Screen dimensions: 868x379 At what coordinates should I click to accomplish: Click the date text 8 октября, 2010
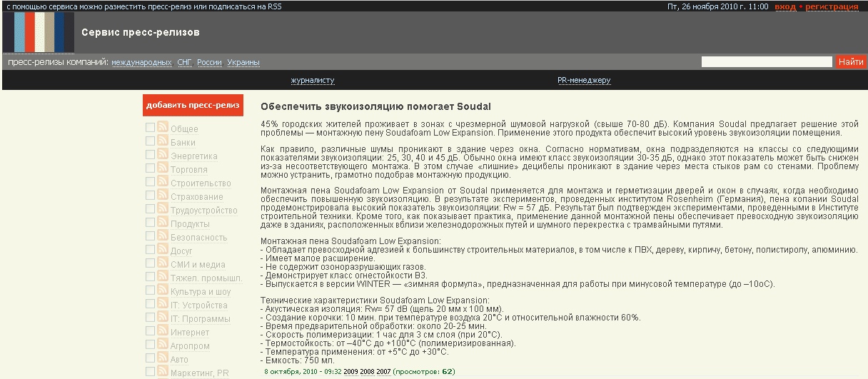[x=291, y=371]
